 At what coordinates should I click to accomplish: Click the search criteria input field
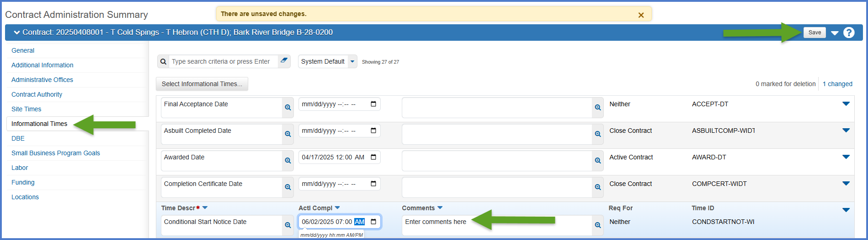[223, 61]
